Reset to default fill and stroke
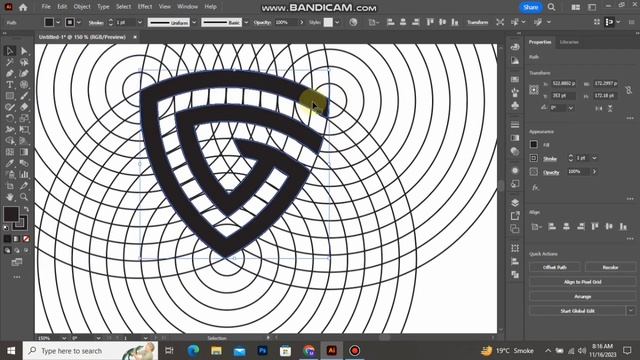The height and width of the screenshot is (360, 640). pos(6,228)
